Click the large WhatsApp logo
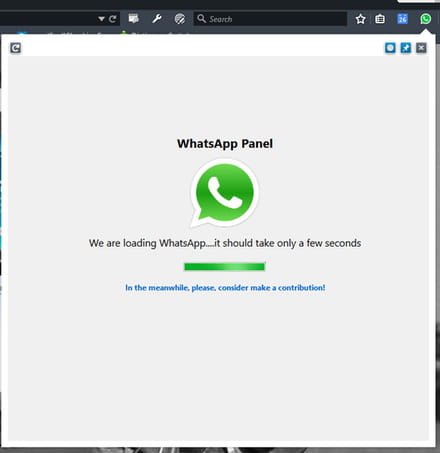 [x=224, y=193]
